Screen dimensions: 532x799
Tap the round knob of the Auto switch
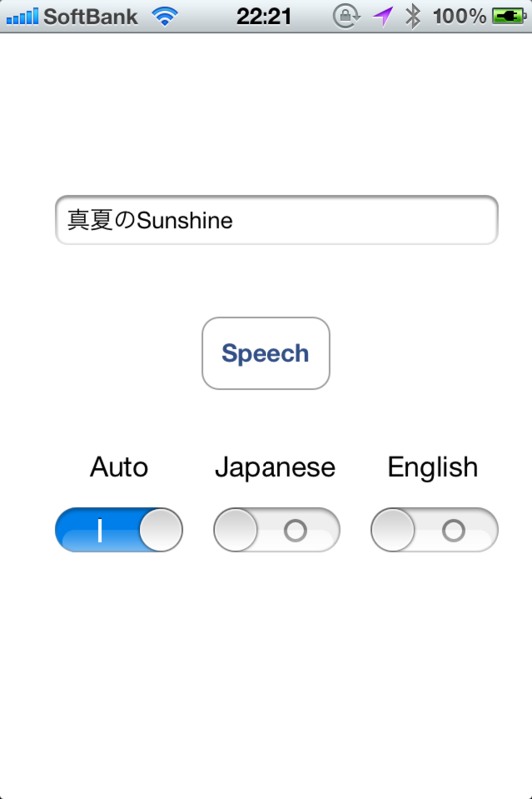pyautogui.click(x=161, y=530)
